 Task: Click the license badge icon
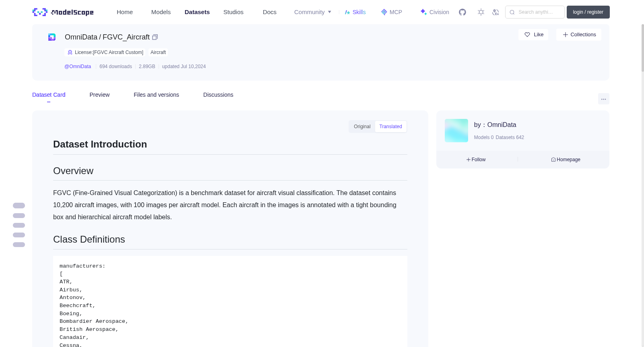70,52
